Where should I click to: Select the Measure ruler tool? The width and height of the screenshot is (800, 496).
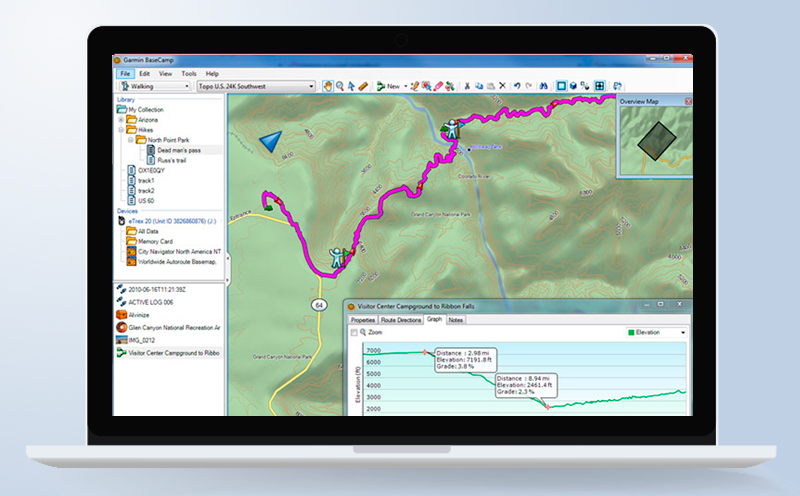click(x=363, y=86)
